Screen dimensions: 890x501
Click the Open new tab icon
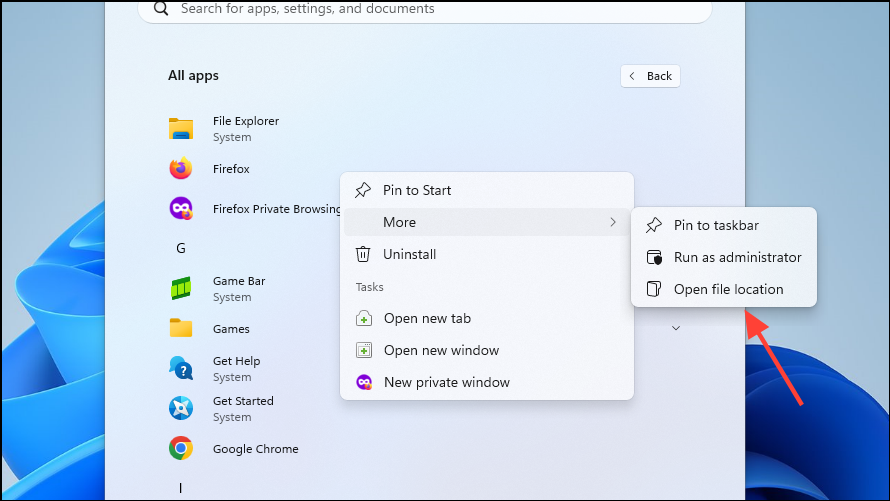364,318
